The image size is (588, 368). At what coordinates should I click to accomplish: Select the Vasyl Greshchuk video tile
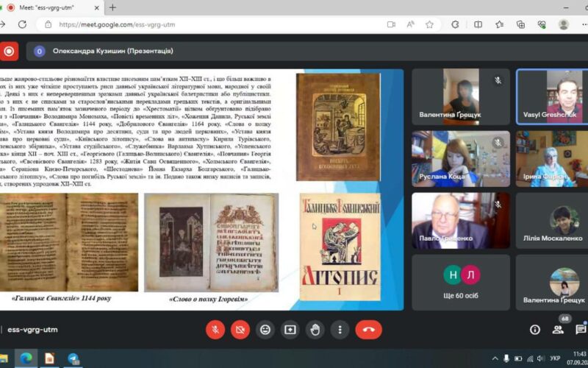553,96
